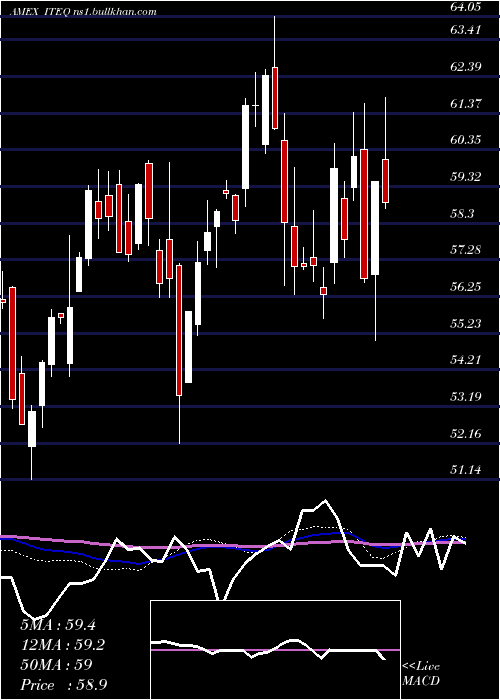Select the 58.3 price axis label

[x=462, y=214]
